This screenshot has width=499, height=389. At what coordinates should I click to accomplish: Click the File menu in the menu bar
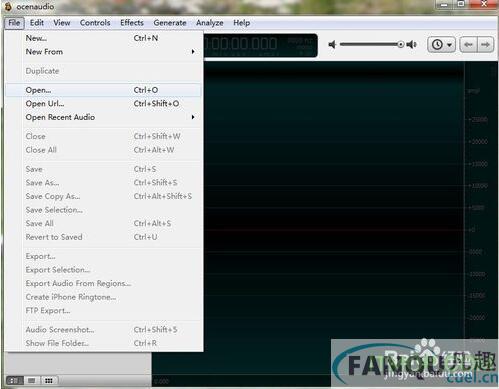click(14, 23)
